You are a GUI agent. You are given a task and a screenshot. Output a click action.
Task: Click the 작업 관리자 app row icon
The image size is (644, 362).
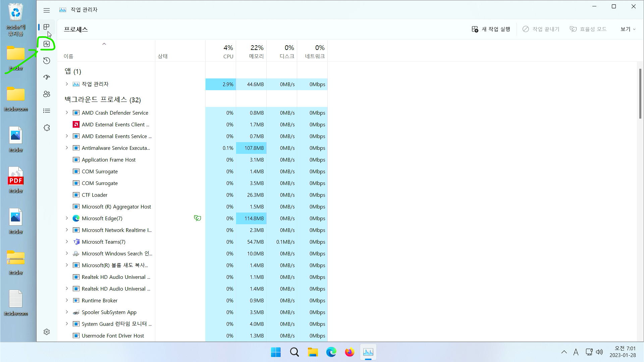76,84
